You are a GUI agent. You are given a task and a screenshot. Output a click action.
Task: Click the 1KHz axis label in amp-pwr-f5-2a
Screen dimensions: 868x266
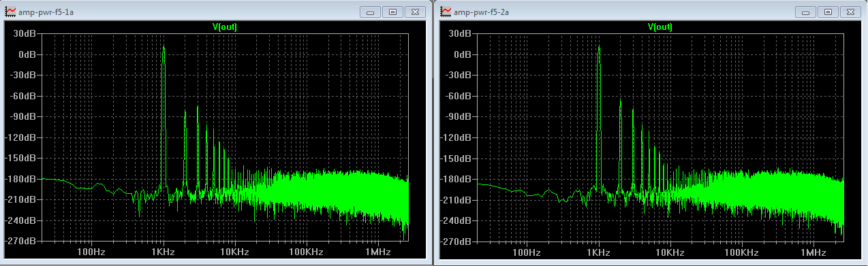[x=598, y=252]
